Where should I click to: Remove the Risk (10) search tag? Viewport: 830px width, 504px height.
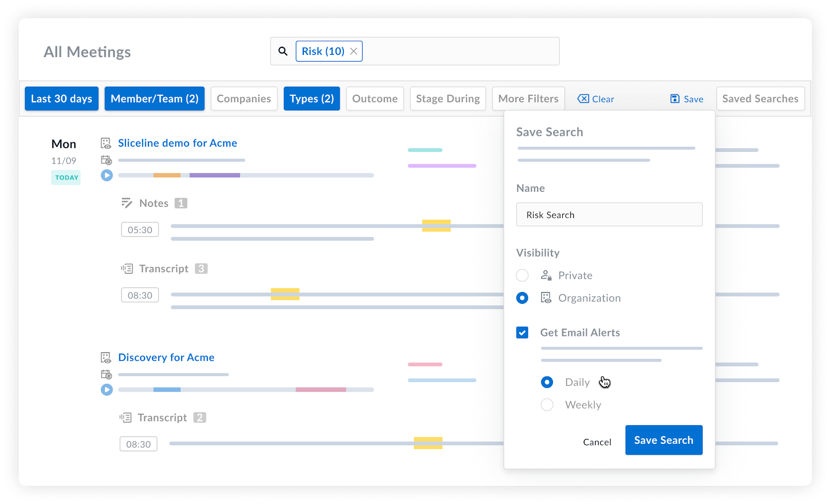tap(354, 51)
